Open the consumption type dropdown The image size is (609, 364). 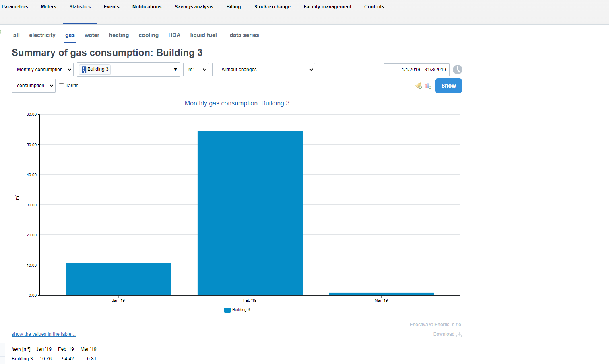(33, 86)
